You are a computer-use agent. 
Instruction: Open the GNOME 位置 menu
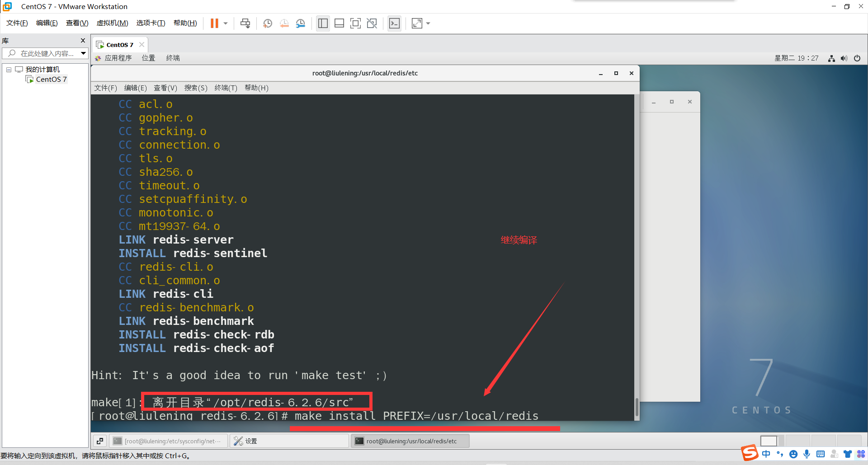148,58
